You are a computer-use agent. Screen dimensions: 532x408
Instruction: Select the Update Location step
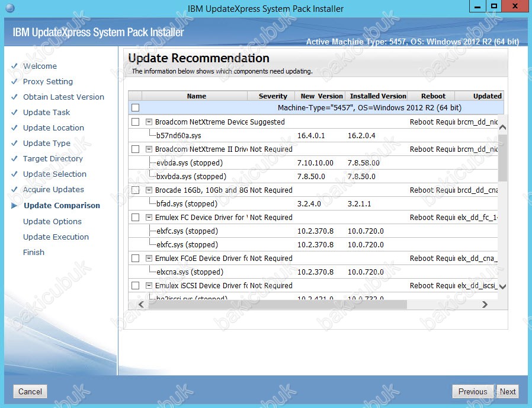point(53,128)
